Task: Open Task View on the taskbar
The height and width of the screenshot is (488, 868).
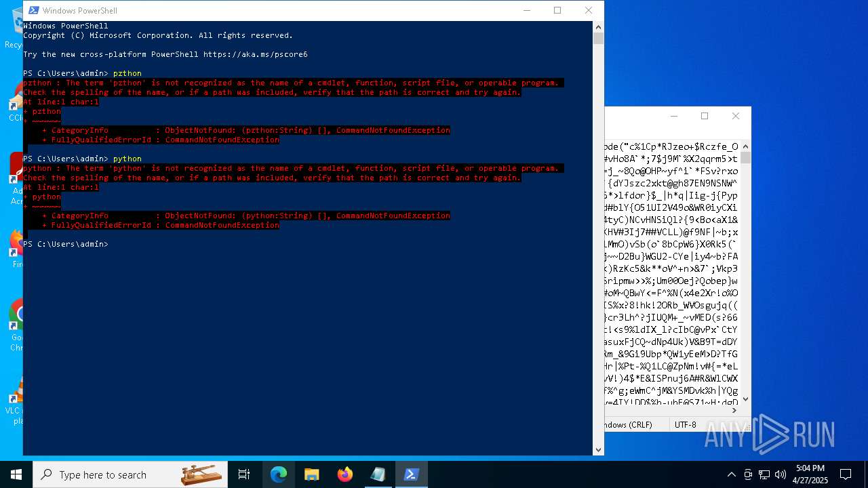Action: coord(244,474)
